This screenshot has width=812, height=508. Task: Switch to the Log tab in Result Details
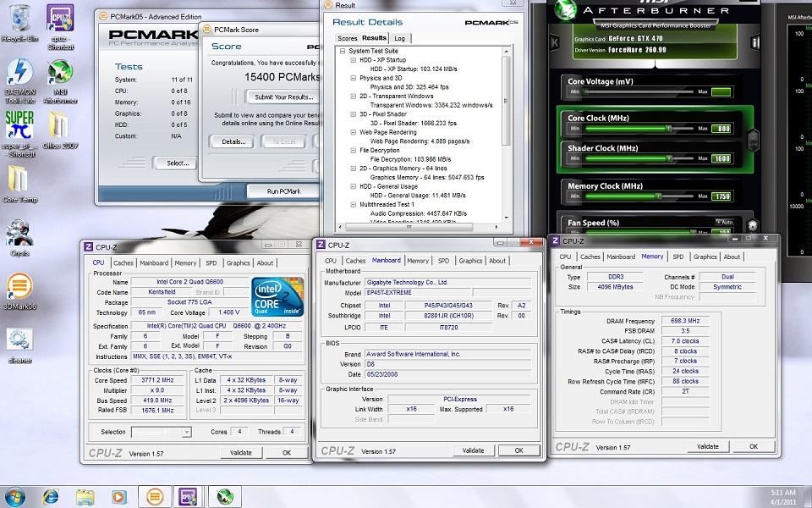pos(400,38)
